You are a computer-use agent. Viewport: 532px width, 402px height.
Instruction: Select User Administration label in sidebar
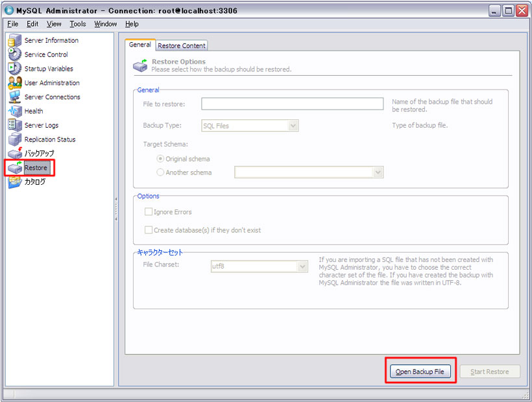(52, 83)
